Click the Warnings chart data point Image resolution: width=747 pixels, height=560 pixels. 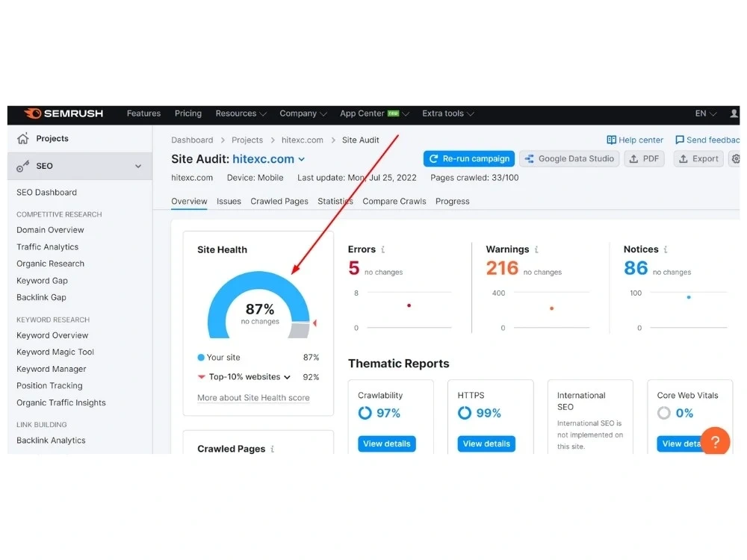point(552,308)
